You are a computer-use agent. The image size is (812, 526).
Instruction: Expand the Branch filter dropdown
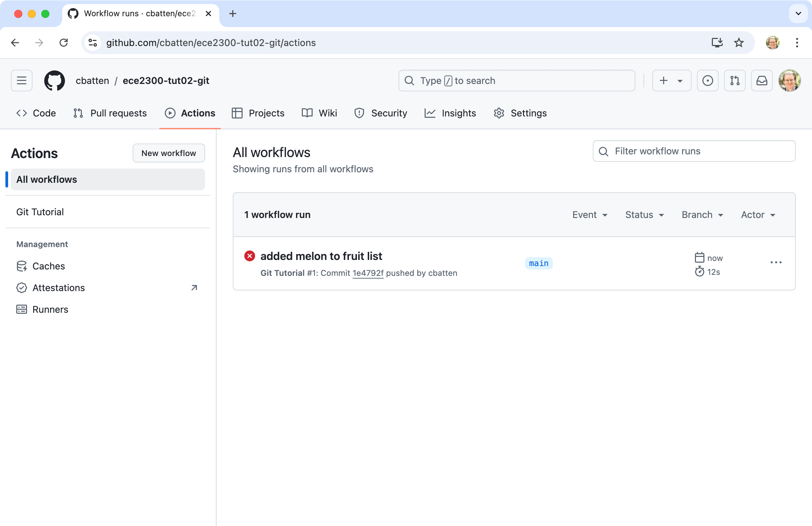point(702,215)
